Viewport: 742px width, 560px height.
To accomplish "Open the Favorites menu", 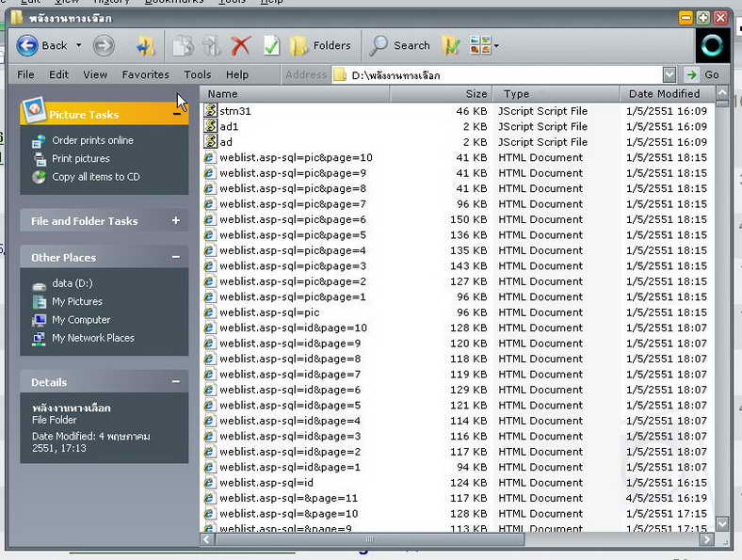I will click(145, 74).
